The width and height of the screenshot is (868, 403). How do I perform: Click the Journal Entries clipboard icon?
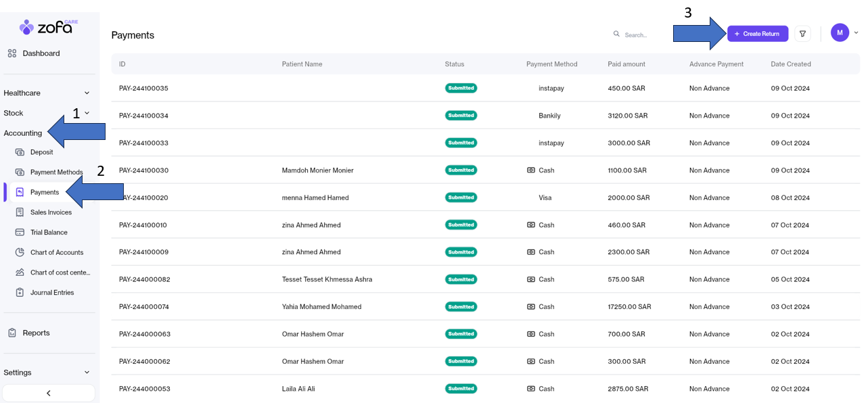(20, 293)
